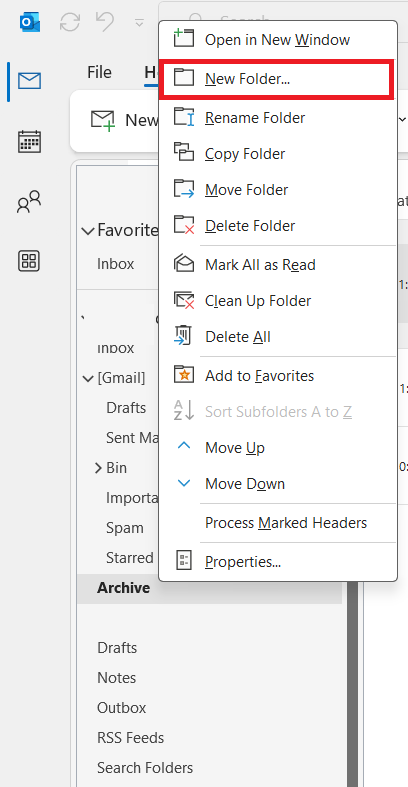Viewport: 408px width, 787px height.
Task: Open the Quick Access Toolbar dropdown arrow
Action: tap(140, 23)
